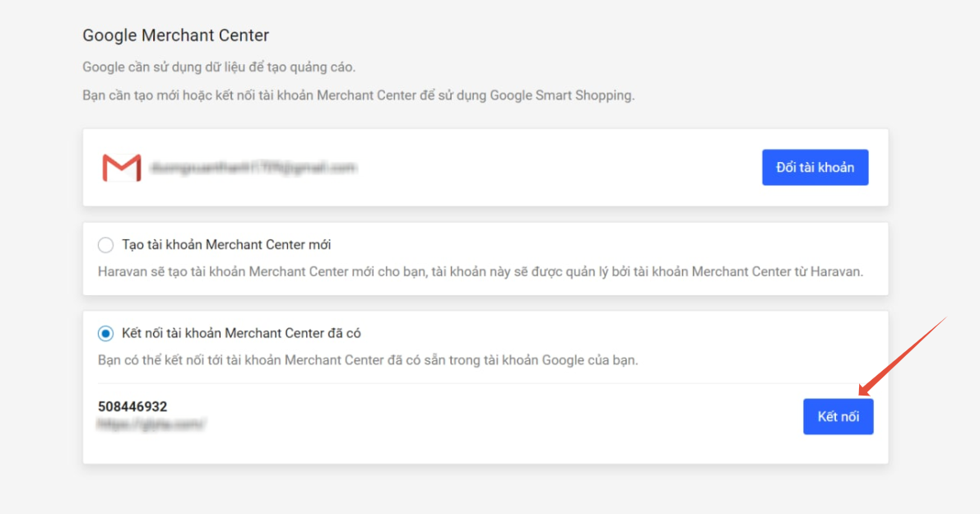Click the "Kết nối tài khoản Merchant Center đã có" label
Viewport: 980px width, 514px height.
point(241,334)
